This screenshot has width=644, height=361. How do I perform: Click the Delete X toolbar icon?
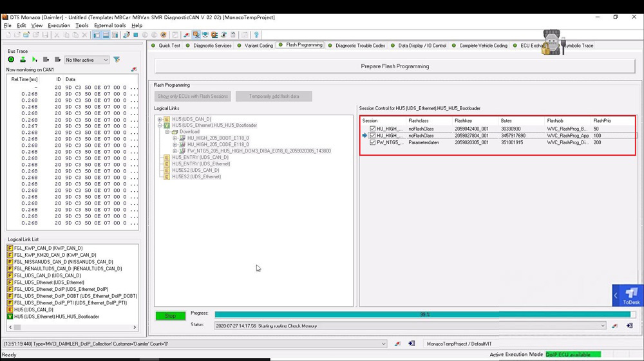click(x=84, y=35)
